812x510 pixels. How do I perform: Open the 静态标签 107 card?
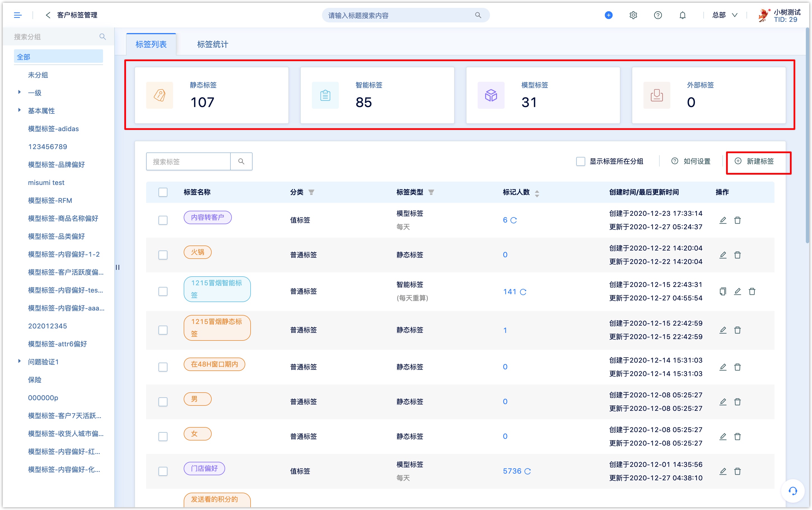211,95
